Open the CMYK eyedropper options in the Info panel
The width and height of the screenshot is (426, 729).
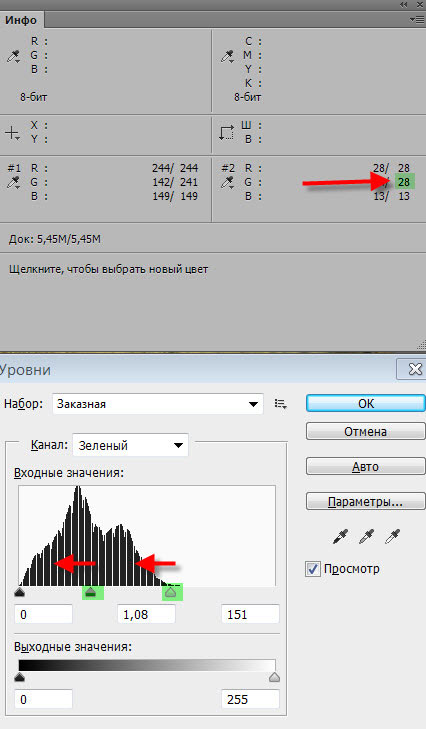(x=227, y=56)
